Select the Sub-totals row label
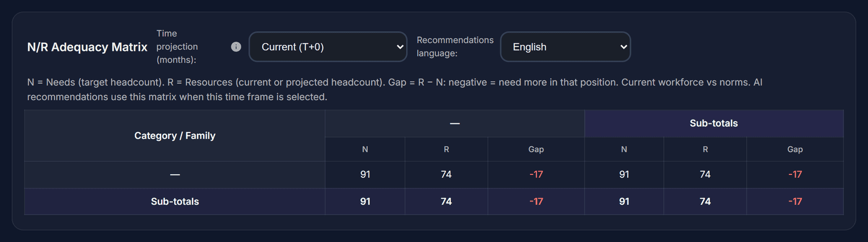 [175, 201]
